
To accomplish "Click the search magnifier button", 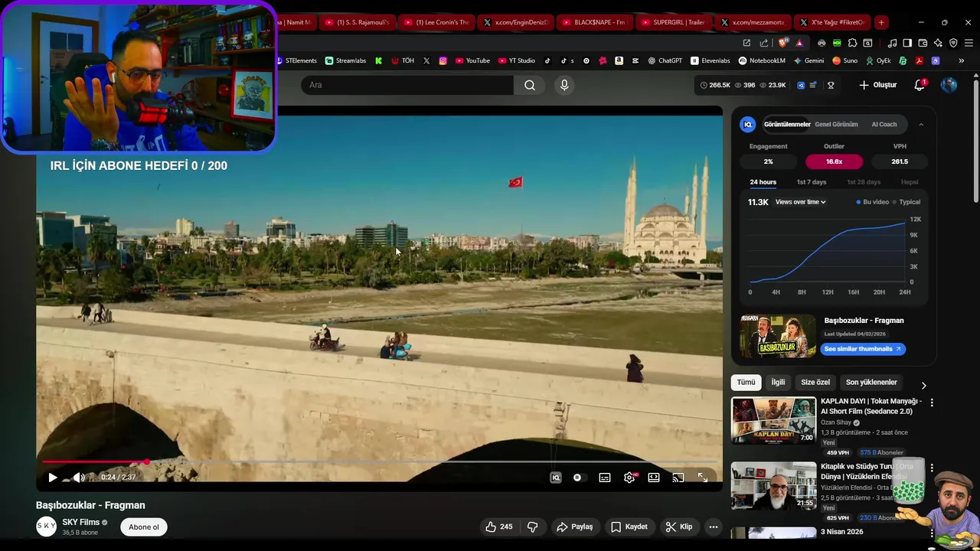I will click(529, 85).
